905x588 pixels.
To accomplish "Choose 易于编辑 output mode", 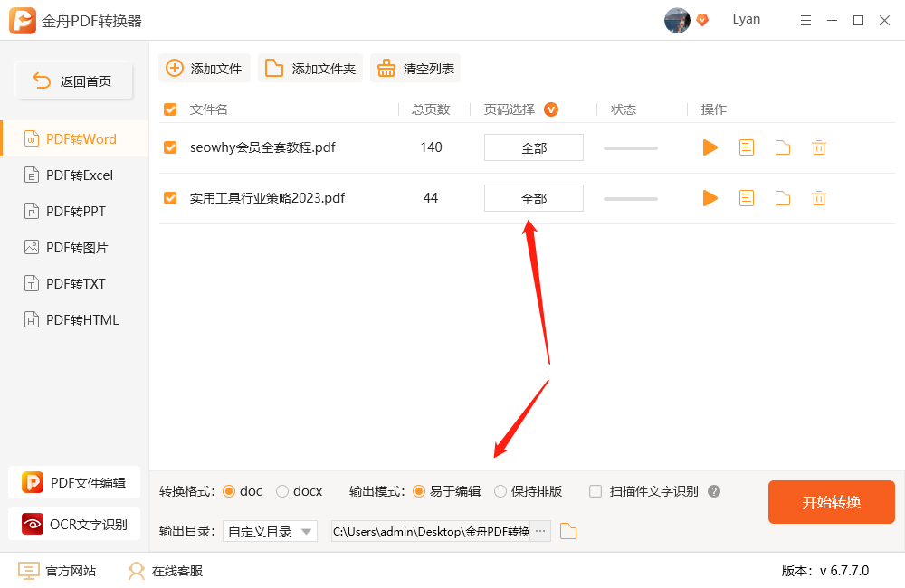I will coord(419,491).
